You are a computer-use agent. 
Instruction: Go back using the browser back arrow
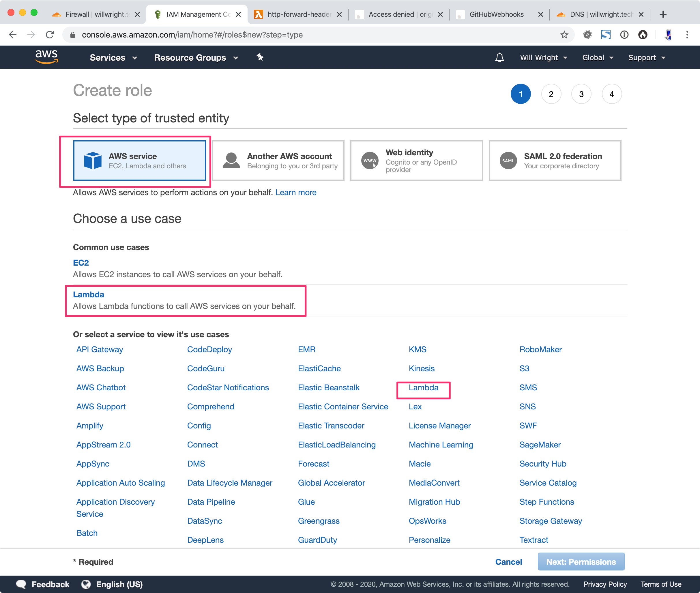click(13, 35)
